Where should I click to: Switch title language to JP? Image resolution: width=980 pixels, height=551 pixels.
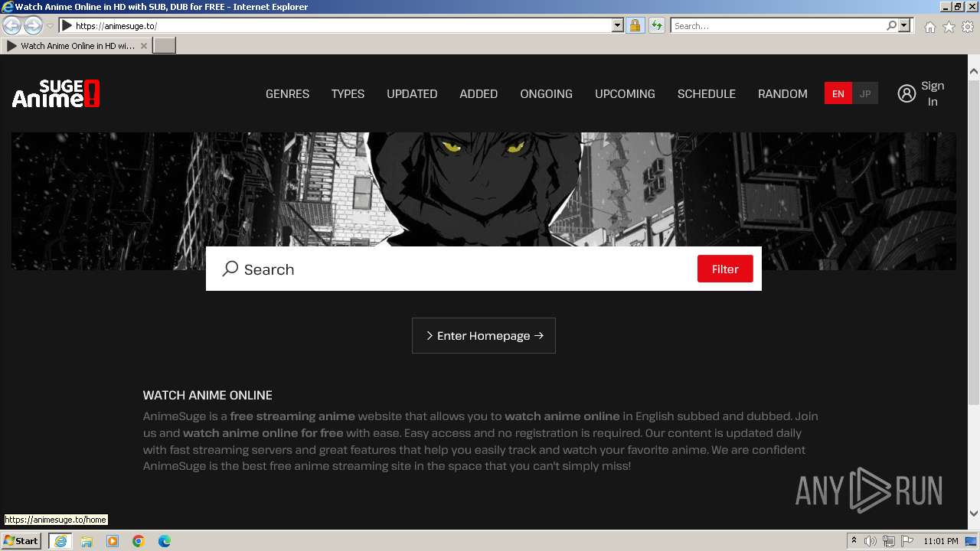click(x=865, y=93)
